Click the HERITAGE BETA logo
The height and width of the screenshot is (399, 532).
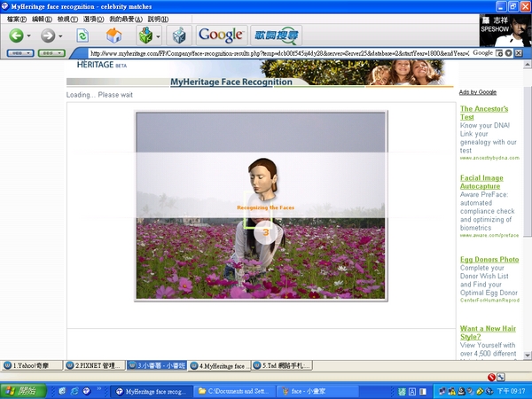click(x=101, y=65)
